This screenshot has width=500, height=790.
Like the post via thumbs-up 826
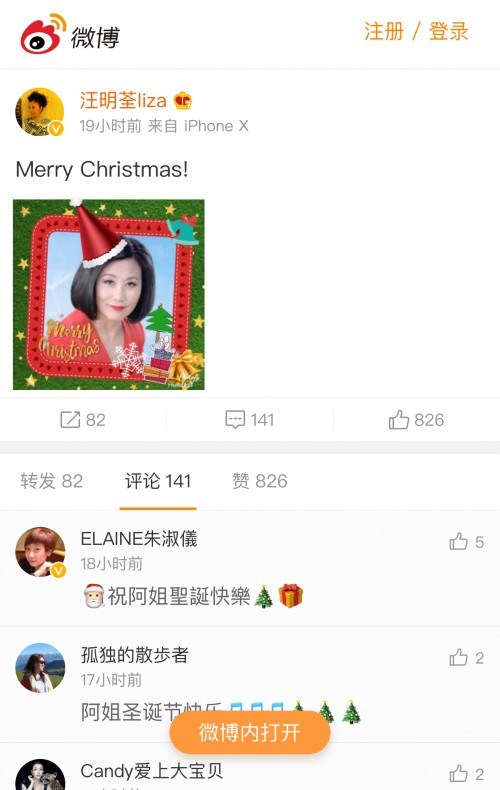(399, 419)
